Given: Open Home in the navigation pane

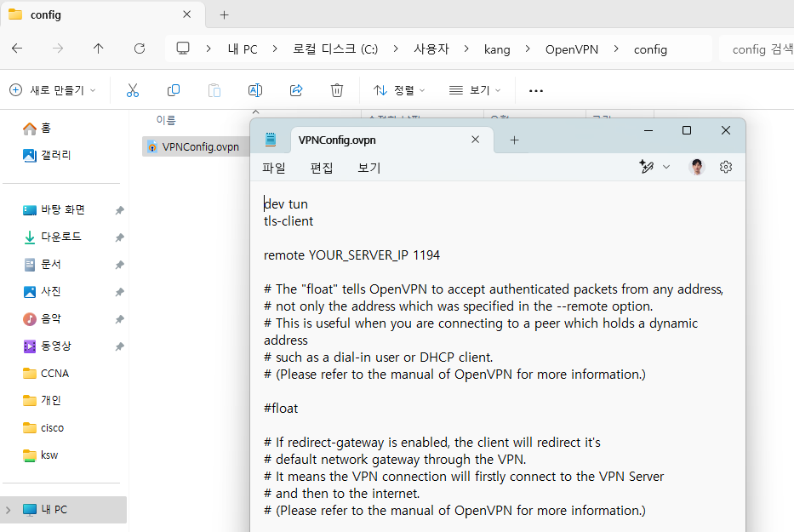Looking at the screenshot, I should point(37,129).
